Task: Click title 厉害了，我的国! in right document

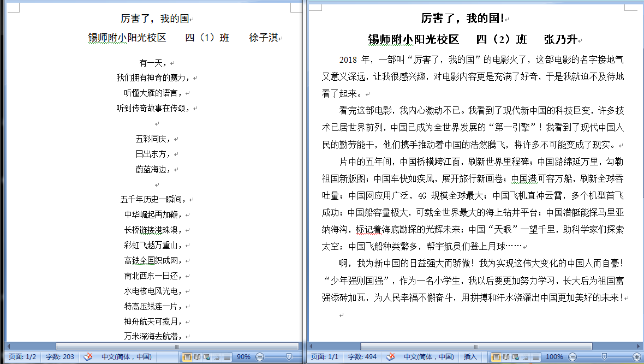Action: (x=463, y=18)
